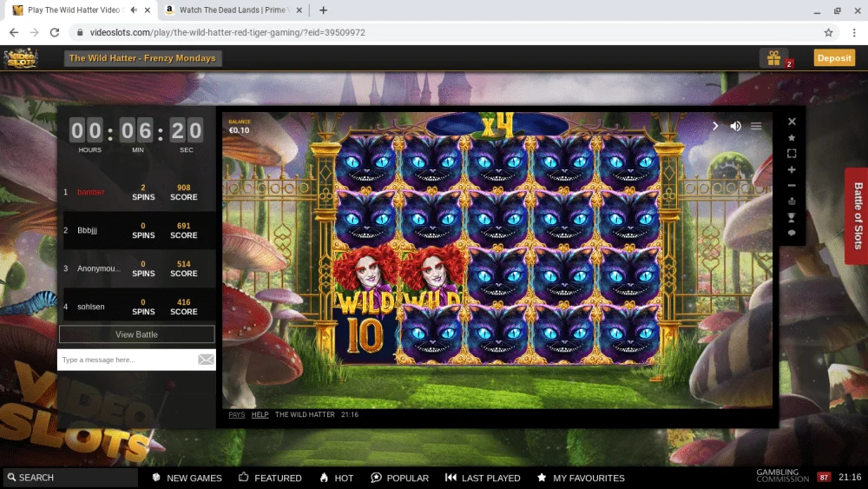This screenshot has height=489, width=868.
Task: Close the Dead Lands Prime tab
Action: pyautogui.click(x=299, y=10)
